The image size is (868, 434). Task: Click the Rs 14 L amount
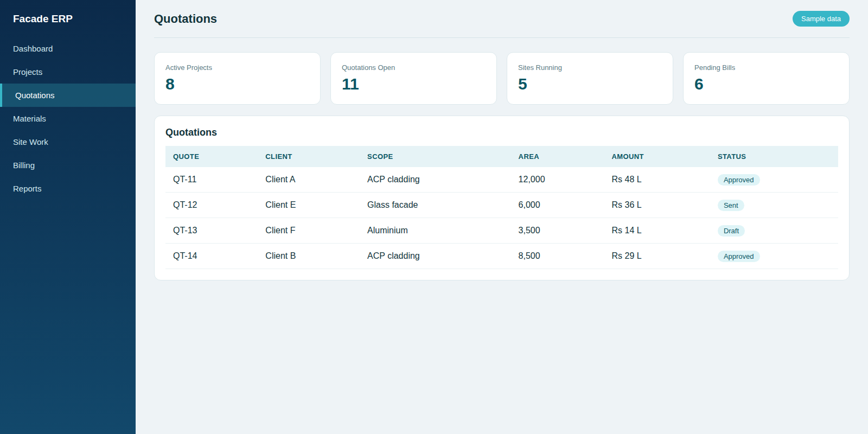(627, 231)
